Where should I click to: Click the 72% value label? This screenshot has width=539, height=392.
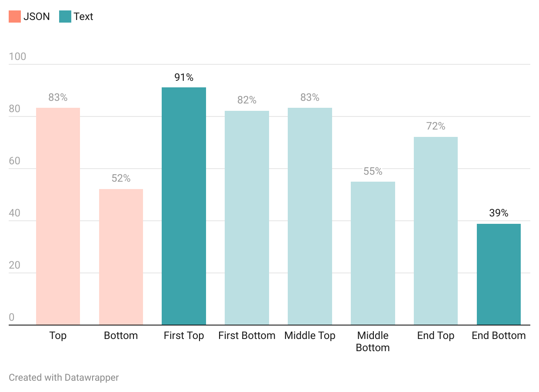click(x=436, y=126)
